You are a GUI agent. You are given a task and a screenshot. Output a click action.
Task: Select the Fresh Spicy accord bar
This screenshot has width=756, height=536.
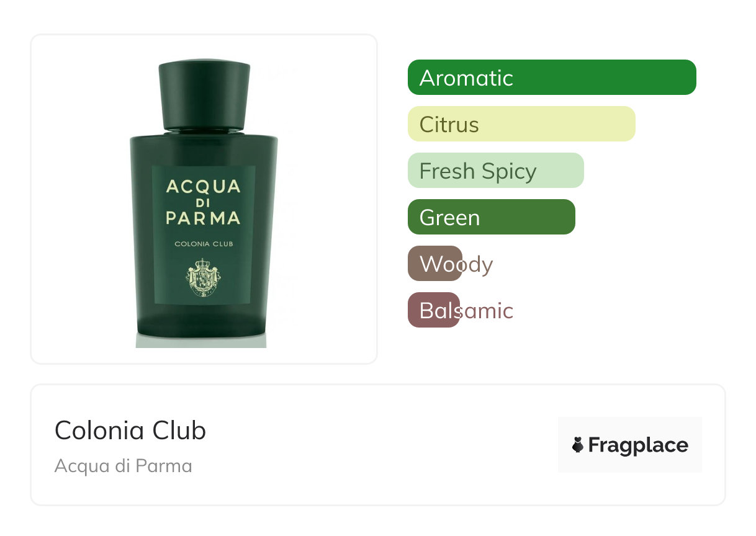[496, 171]
